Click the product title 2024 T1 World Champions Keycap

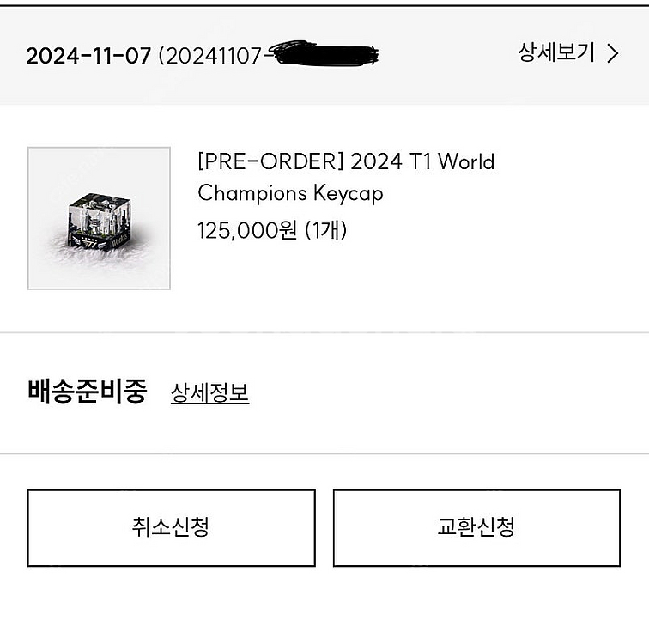[346, 177]
